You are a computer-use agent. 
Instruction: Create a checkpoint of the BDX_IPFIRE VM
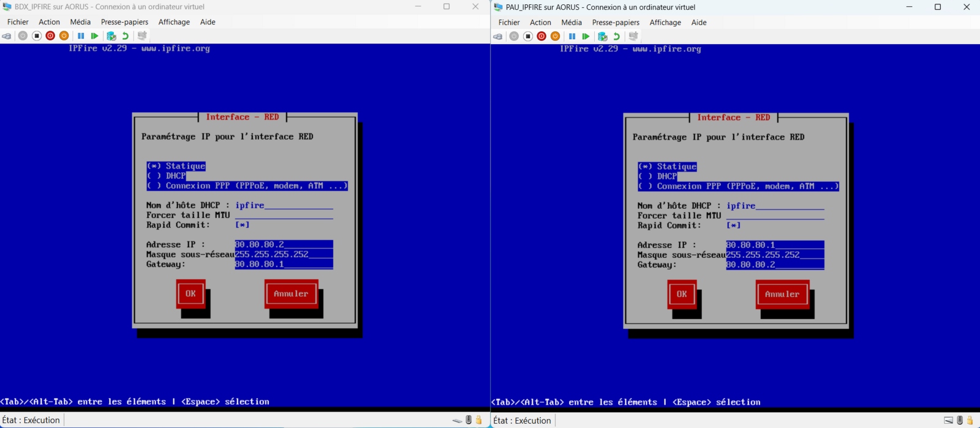(x=111, y=36)
